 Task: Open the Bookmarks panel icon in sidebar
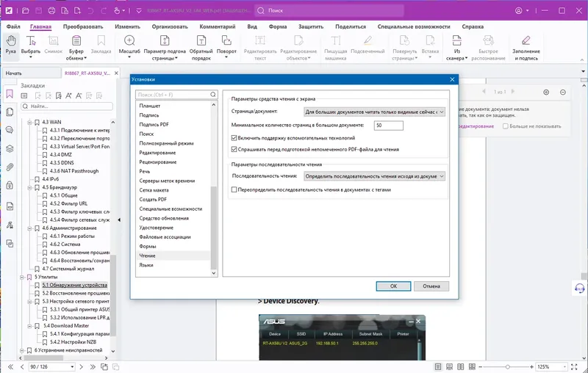pos(10,94)
